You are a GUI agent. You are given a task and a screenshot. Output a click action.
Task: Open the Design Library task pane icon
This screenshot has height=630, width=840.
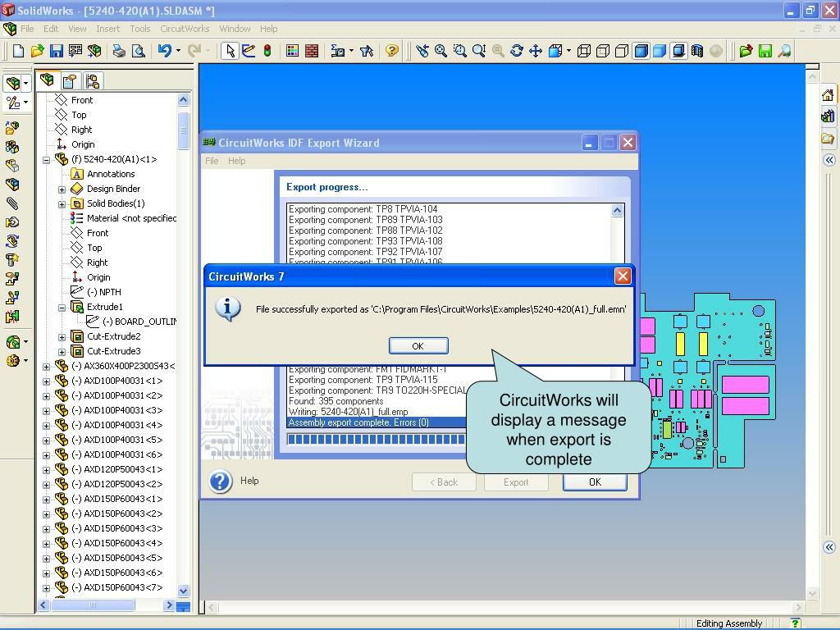coord(828,116)
